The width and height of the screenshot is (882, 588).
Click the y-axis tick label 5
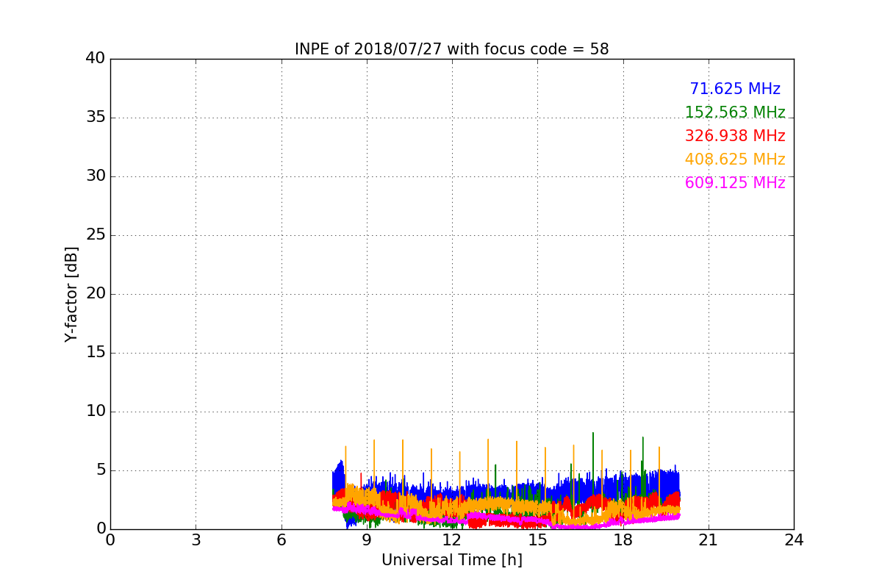pos(101,470)
